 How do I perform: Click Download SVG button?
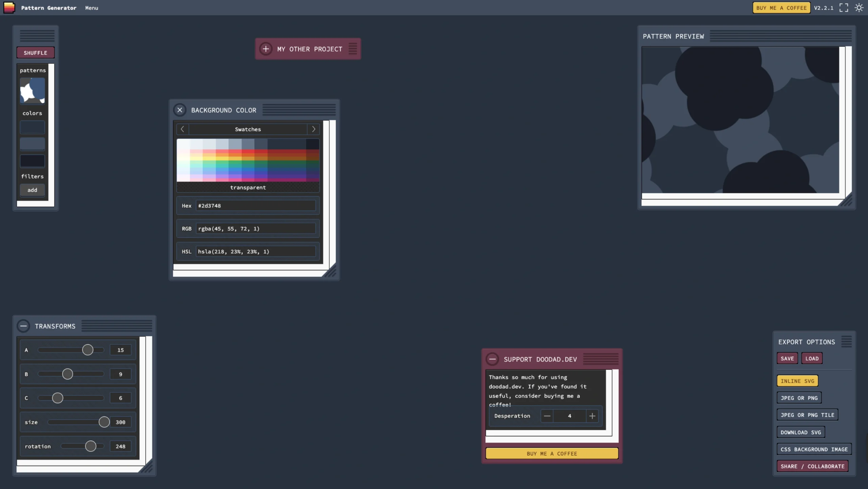[801, 432]
